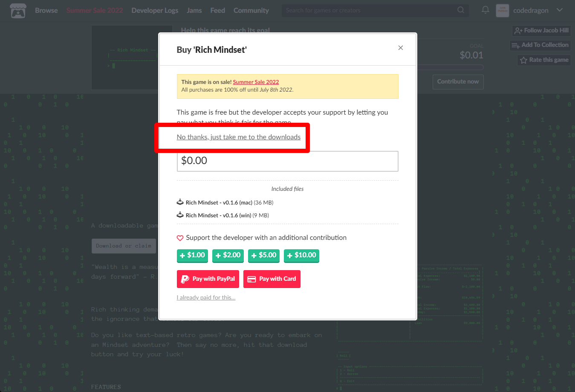Go to the Browse section
This screenshot has height=392, width=575.
tap(46, 10)
